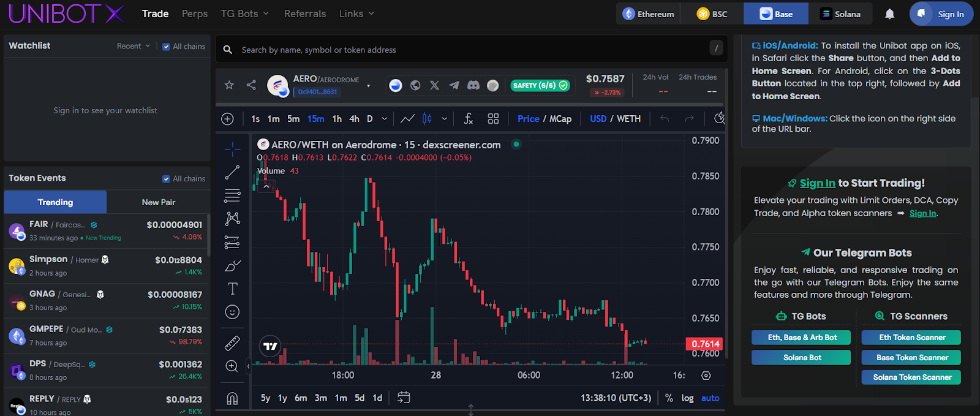Toggle the magnet snap mode
Viewport: 980px width, 416px height.
pyautogui.click(x=233, y=399)
